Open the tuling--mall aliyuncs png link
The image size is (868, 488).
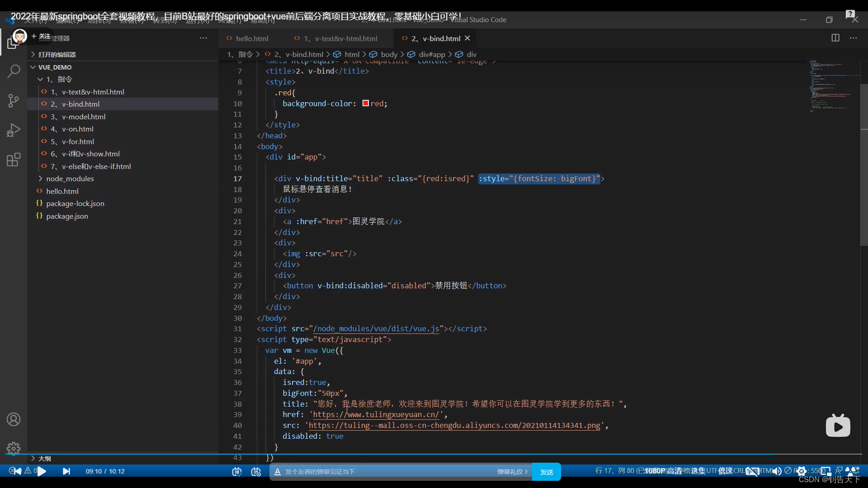(454, 425)
